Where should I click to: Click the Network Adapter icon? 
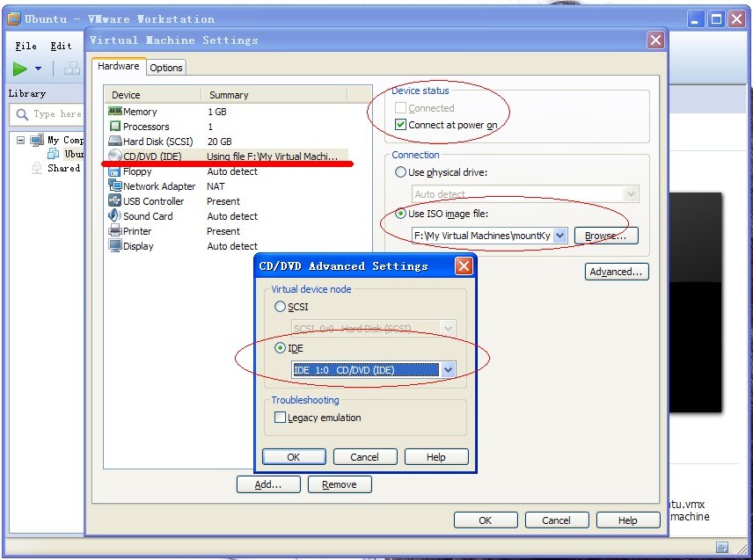(x=114, y=185)
